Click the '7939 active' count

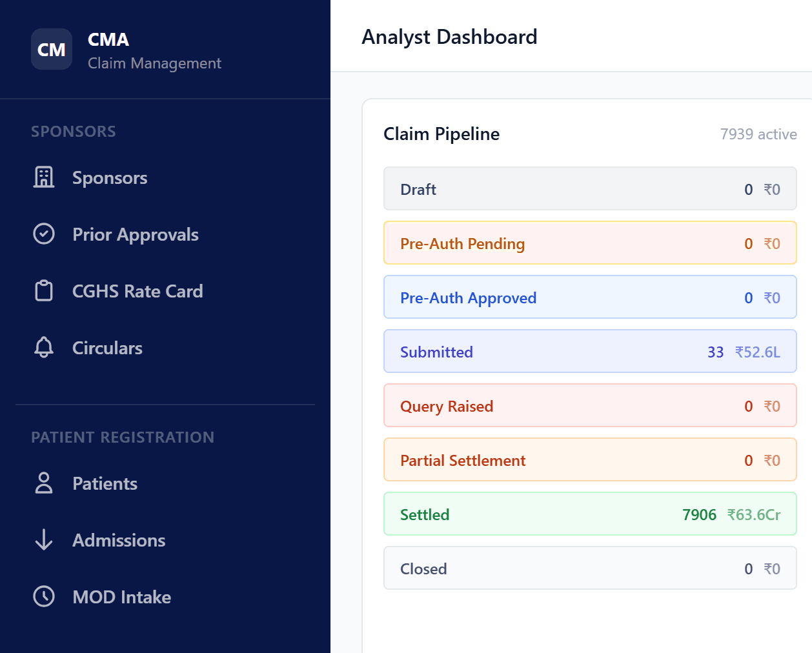click(758, 134)
